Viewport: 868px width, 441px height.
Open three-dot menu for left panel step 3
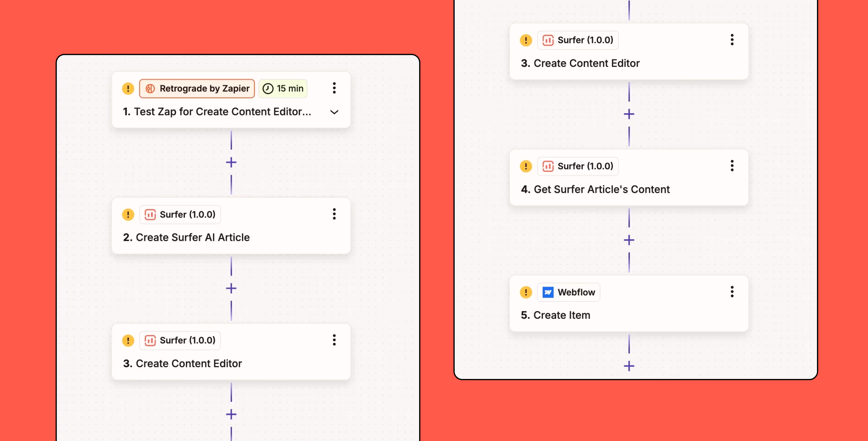tap(334, 340)
